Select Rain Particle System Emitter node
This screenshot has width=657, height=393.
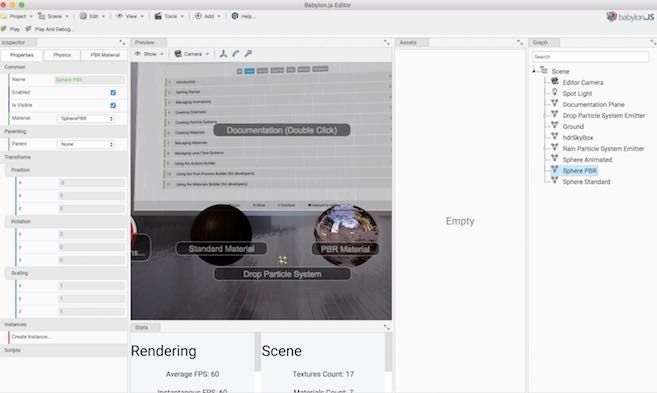pos(603,149)
